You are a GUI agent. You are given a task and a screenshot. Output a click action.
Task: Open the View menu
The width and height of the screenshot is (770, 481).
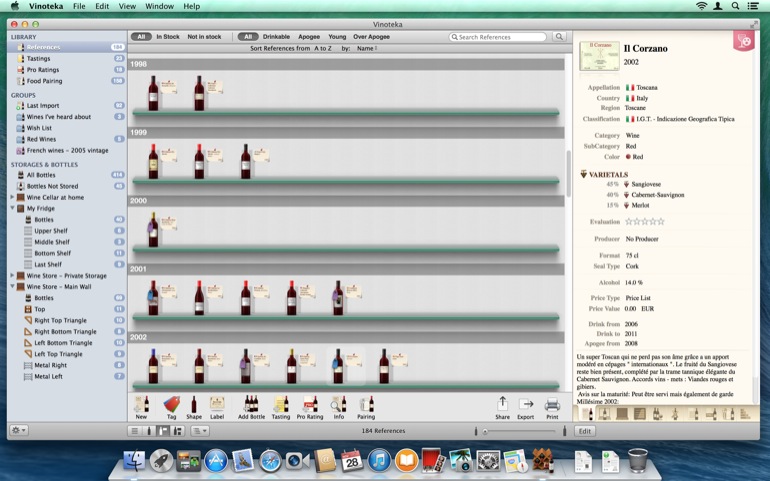coord(127,6)
